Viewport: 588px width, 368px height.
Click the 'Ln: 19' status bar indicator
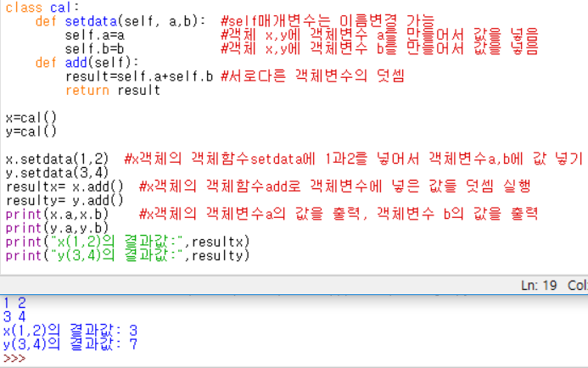coord(539,286)
